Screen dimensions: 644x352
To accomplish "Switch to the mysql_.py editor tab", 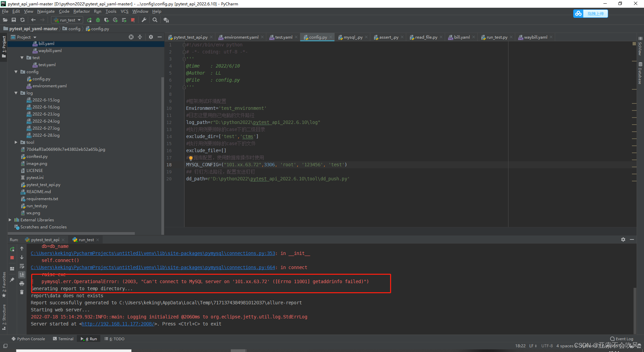I will (x=353, y=37).
